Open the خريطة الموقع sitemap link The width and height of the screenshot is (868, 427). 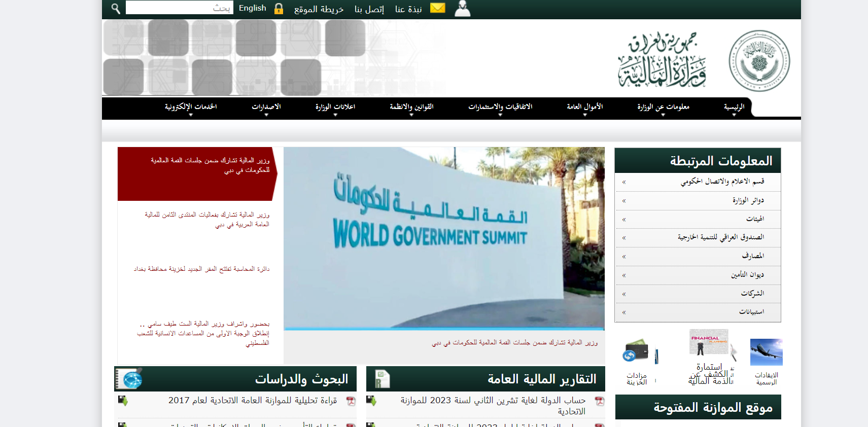click(319, 9)
